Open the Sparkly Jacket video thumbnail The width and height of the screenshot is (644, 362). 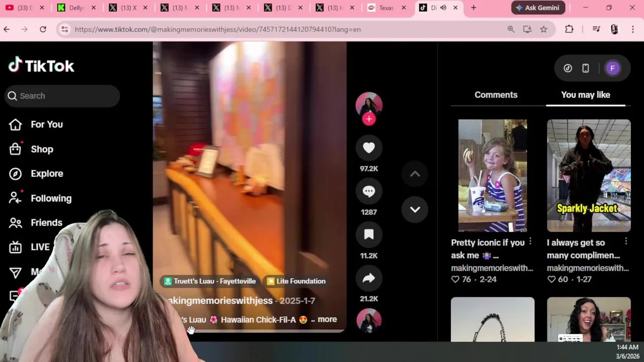click(x=589, y=175)
